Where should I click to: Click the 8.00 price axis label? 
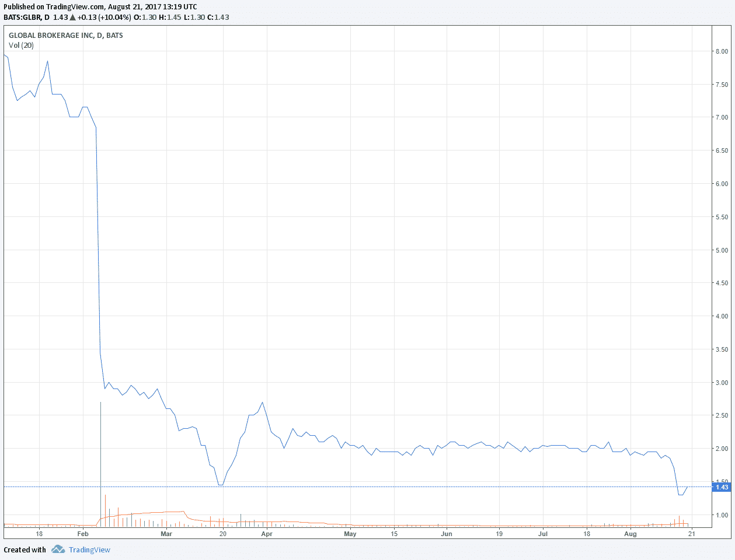pos(722,51)
